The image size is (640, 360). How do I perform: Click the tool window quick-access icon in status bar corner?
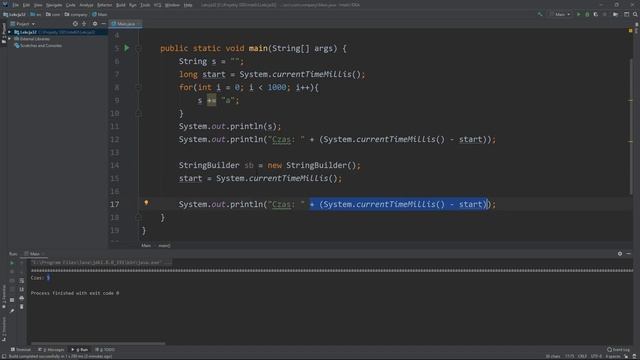pyautogui.click(x=3, y=356)
